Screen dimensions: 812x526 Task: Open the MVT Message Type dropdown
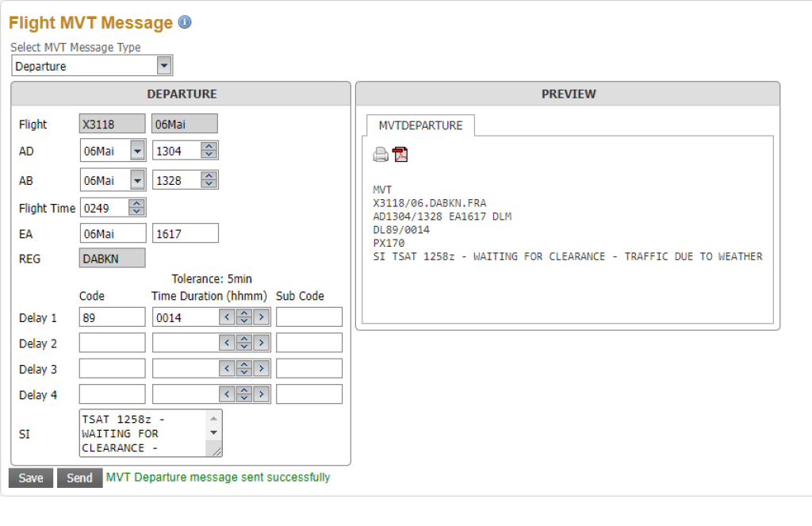(164, 66)
